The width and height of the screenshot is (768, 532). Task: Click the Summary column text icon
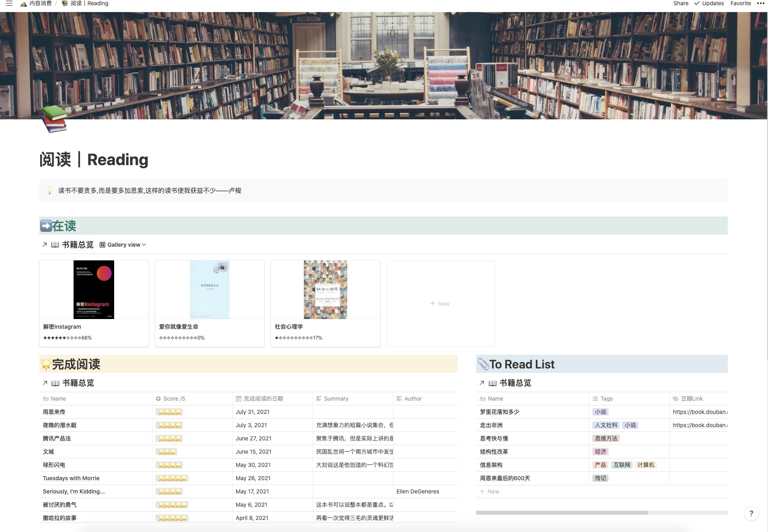[319, 399]
